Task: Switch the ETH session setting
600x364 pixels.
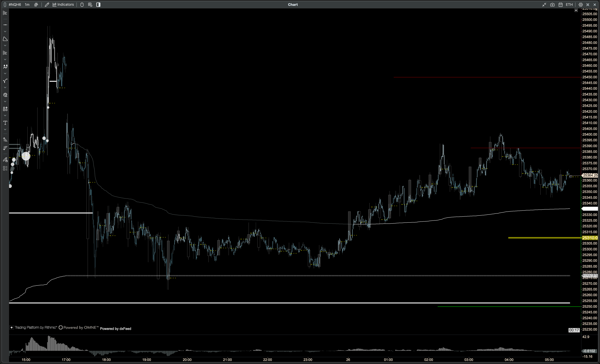Action: tap(569, 5)
